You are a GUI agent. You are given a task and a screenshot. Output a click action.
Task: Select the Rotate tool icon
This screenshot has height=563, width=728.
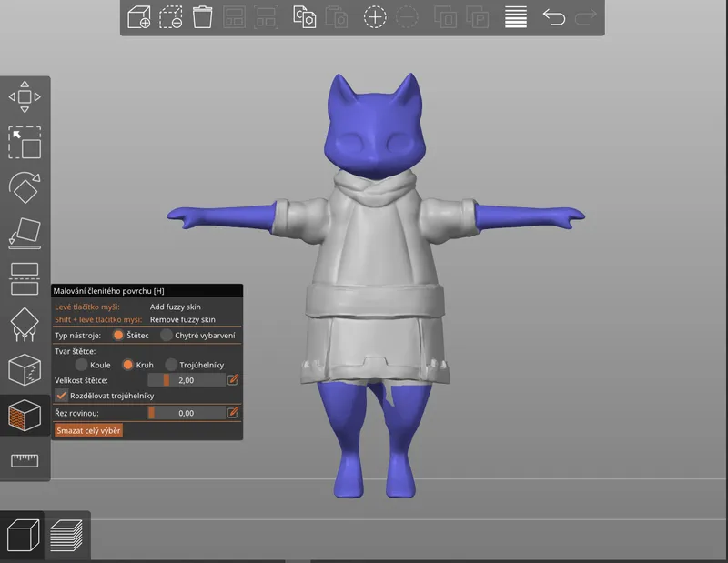click(25, 187)
